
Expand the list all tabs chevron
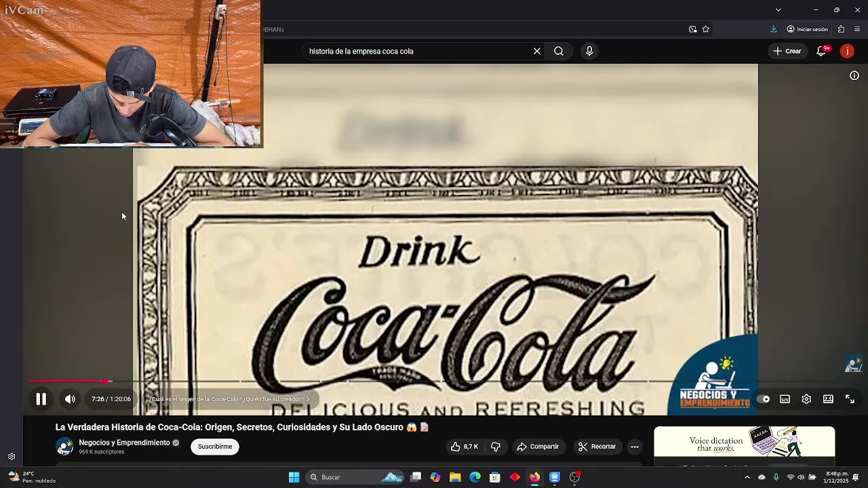click(778, 9)
